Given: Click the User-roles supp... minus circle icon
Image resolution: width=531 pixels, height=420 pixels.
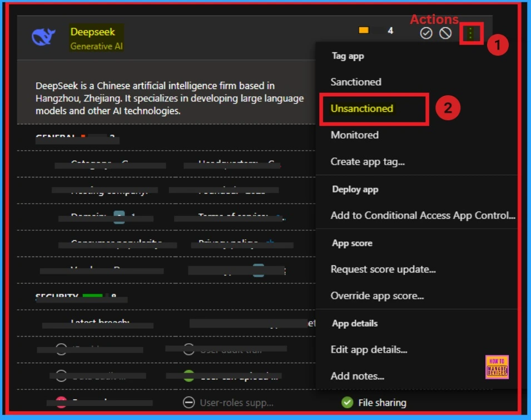Looking at the screenshot, I should click(x=188, y=402).
